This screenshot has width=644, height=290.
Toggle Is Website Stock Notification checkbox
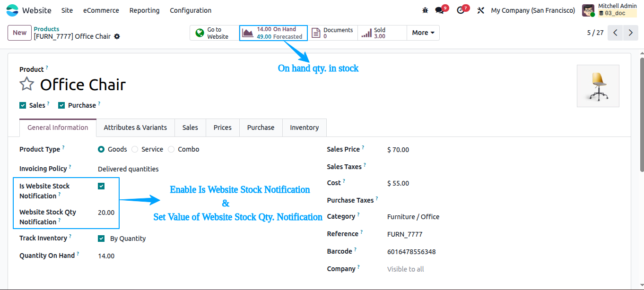click(x=101, y=186)
